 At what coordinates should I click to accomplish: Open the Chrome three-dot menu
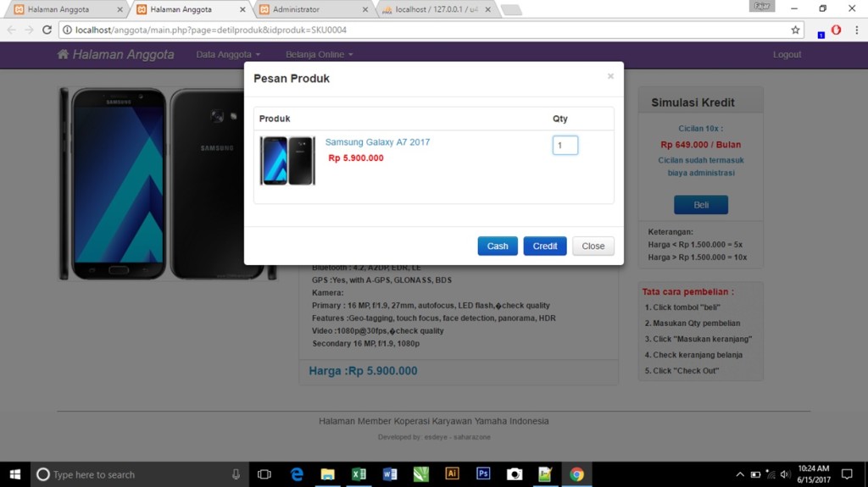tap(856, 30)
